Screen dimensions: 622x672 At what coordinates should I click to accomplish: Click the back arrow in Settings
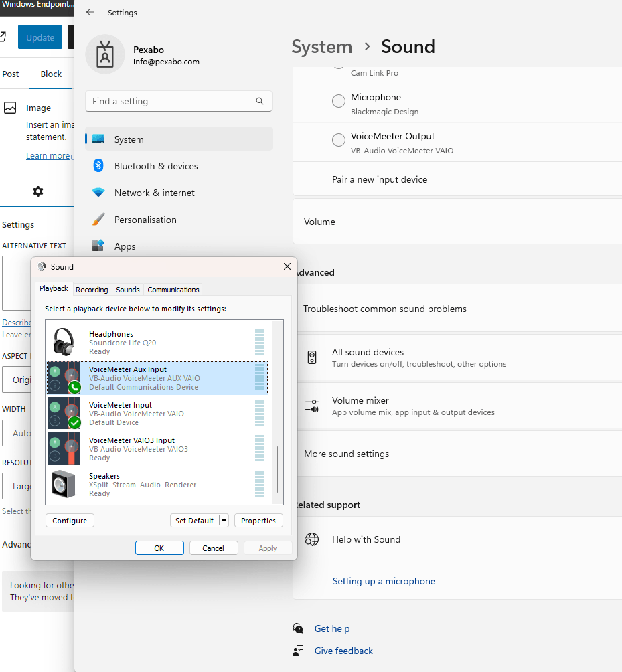tap(90, 13)
